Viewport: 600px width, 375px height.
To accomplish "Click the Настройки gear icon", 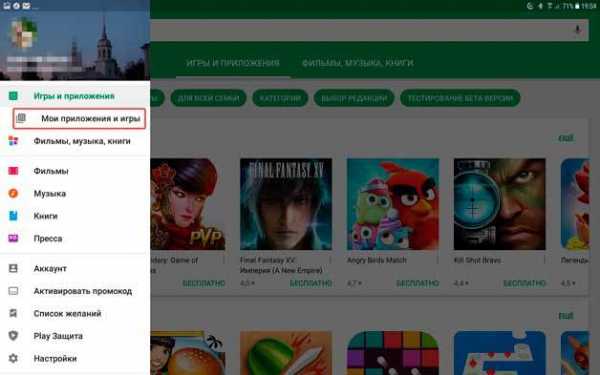I will tap(13, 358).
